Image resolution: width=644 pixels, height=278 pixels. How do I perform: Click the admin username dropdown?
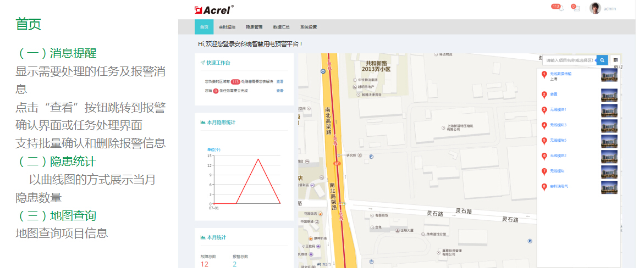pos(610,9)
